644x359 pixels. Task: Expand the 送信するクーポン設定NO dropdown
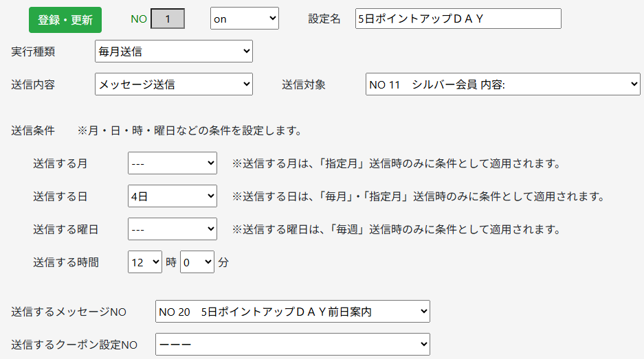293,344
